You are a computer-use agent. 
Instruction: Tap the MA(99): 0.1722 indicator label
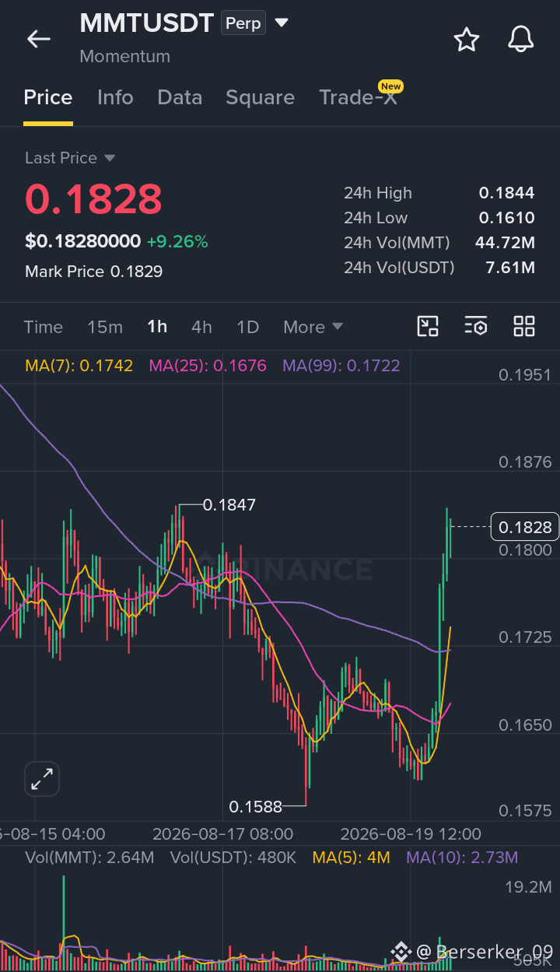coord(341,366)
